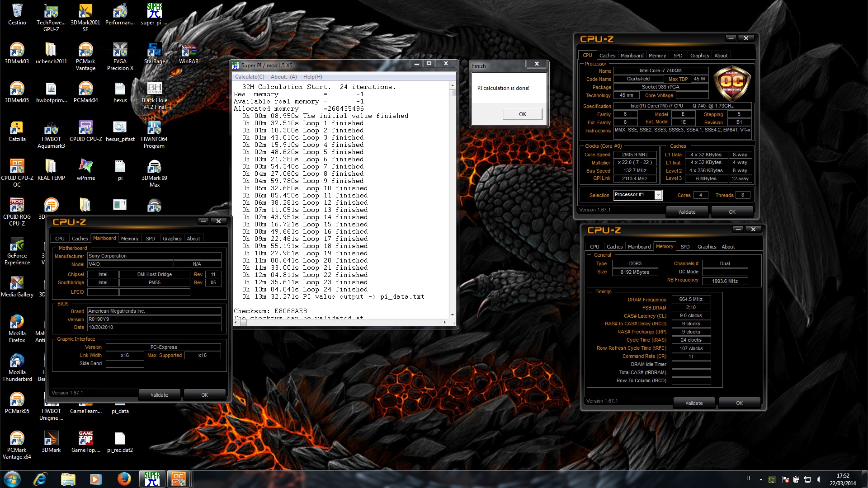The image size is (868, 488).
Task: Launch wPrime desktop icon
Action: pos(85,170)
